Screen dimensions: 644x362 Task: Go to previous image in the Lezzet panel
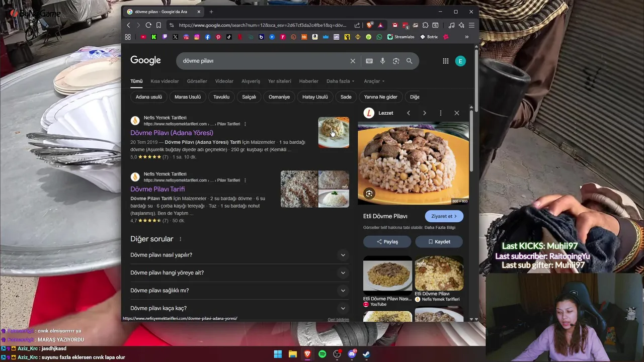409,113
